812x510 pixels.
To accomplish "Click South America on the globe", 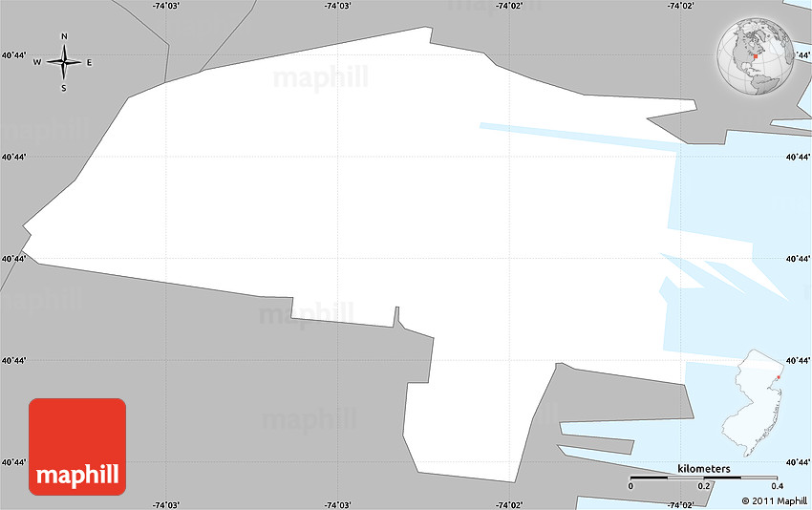I will pyautogui.click(x=764, y=84).
